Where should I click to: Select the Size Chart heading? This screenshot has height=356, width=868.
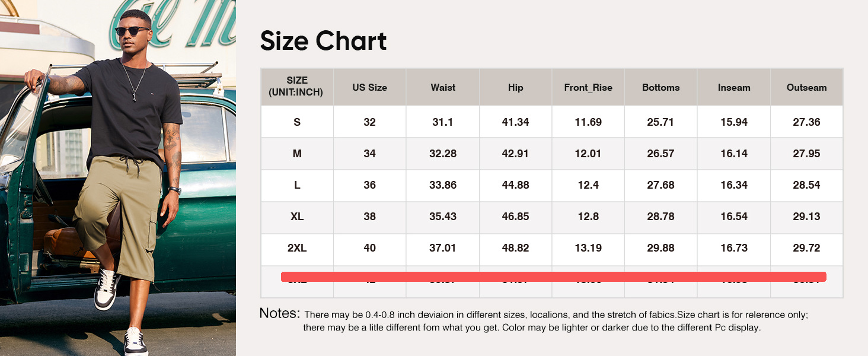tap(323, 41)
